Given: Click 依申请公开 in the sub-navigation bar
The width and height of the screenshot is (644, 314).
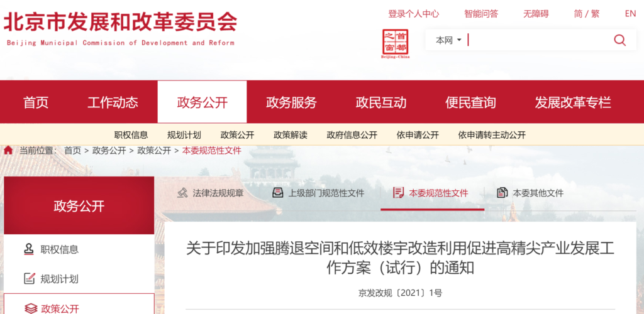Looking at the screenshot, I should coord(418,135).
